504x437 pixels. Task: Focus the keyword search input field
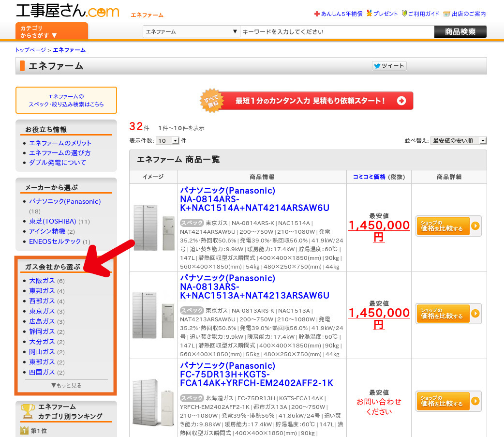click(337, 32)
